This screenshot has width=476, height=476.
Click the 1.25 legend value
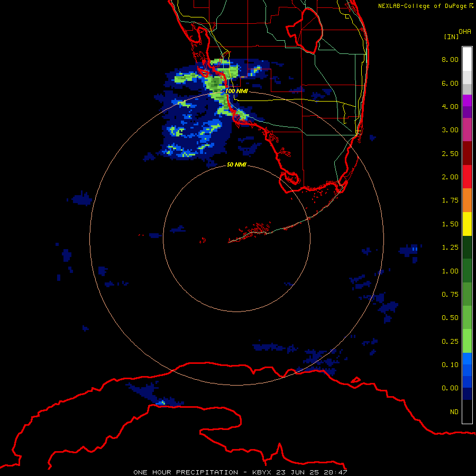tap(450, 248)
